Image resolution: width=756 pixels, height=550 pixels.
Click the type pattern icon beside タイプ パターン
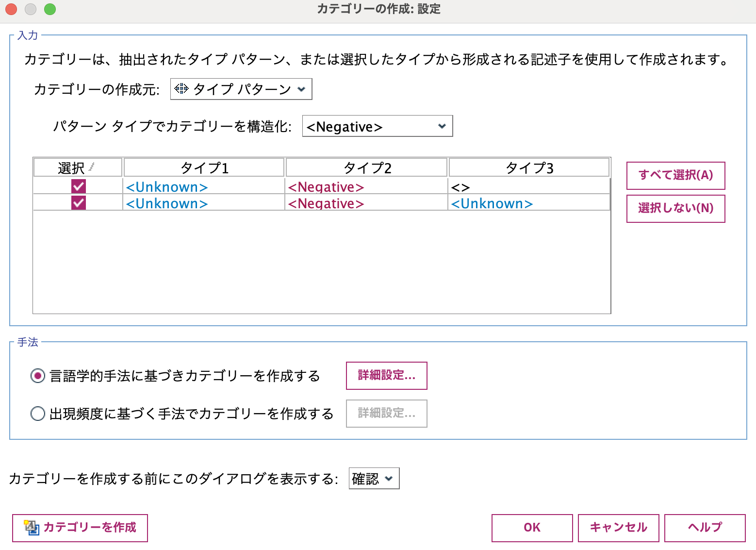182,89
